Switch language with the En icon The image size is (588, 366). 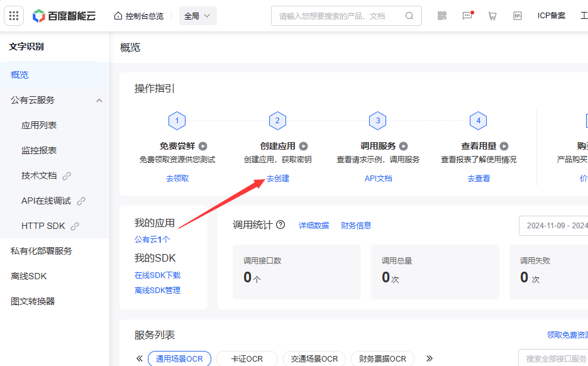click(x=518, y=16)
